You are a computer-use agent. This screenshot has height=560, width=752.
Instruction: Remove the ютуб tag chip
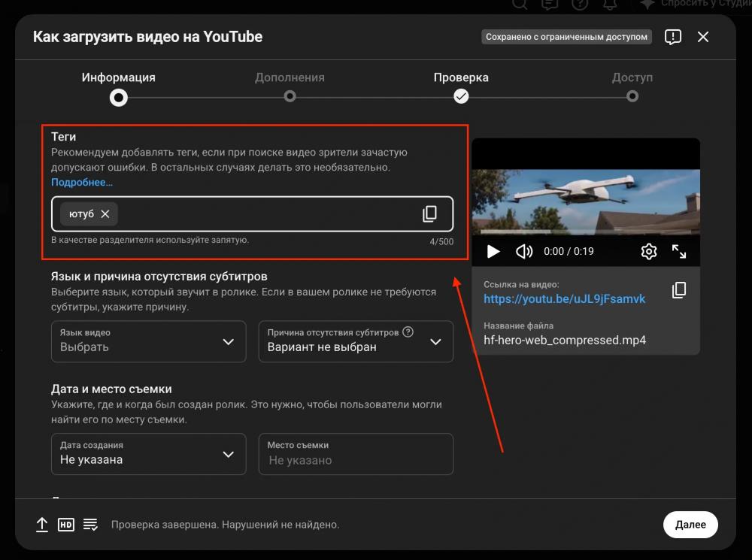[105, 213]
